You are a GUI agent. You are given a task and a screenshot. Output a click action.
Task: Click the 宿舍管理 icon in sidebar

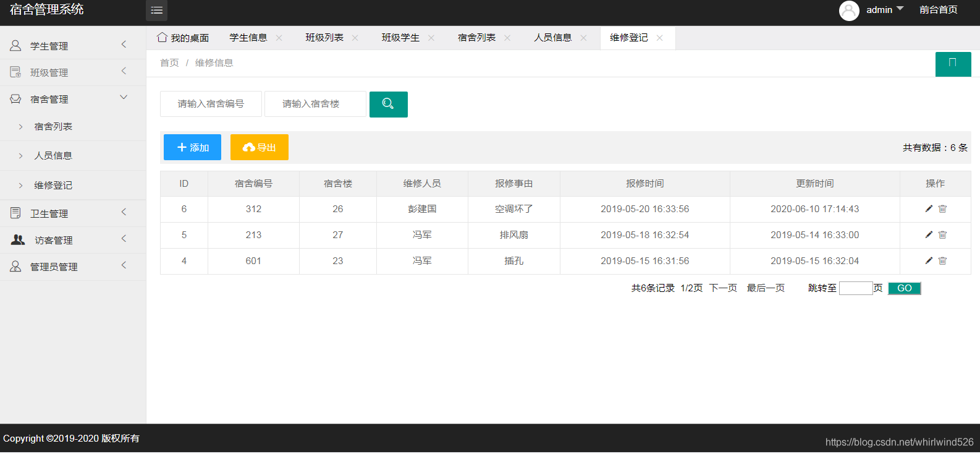point(15,99)
